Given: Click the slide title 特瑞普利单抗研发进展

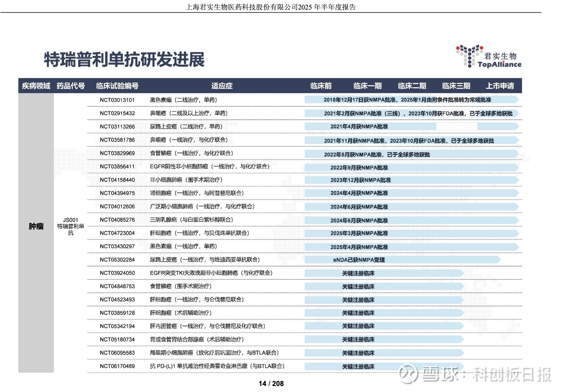Looking at the screenshot, I should pos(124,59).
